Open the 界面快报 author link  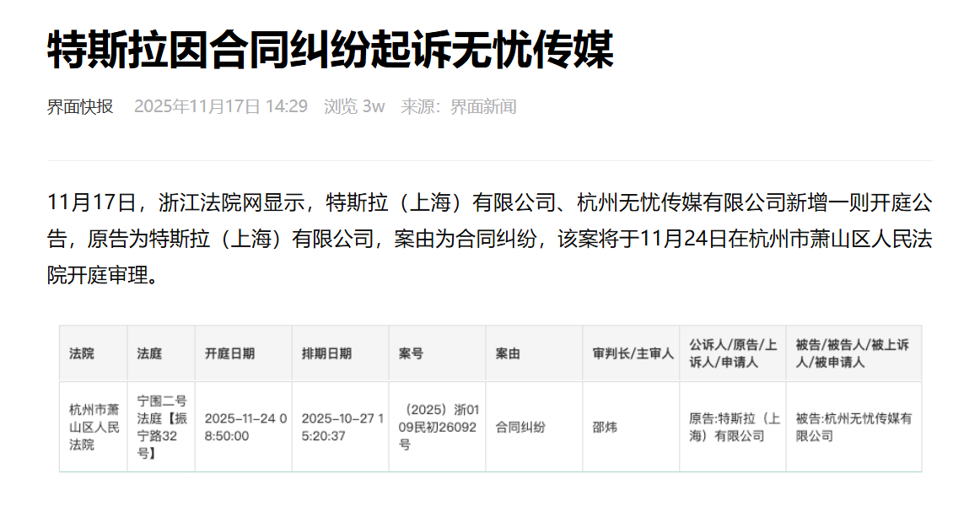tap(80, 107)
